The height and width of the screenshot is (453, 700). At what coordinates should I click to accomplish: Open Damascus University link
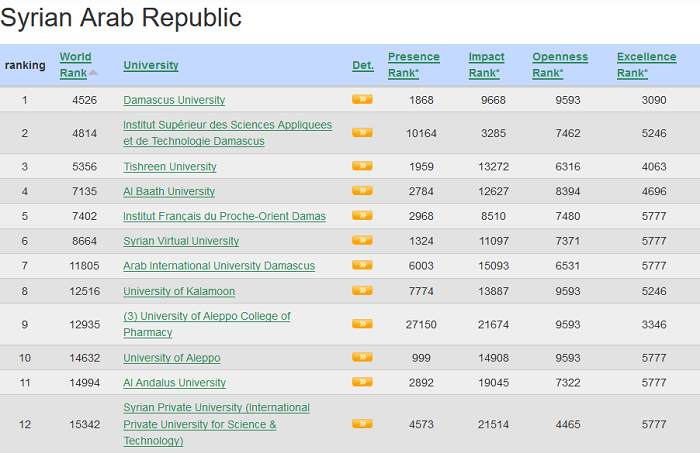174,100
